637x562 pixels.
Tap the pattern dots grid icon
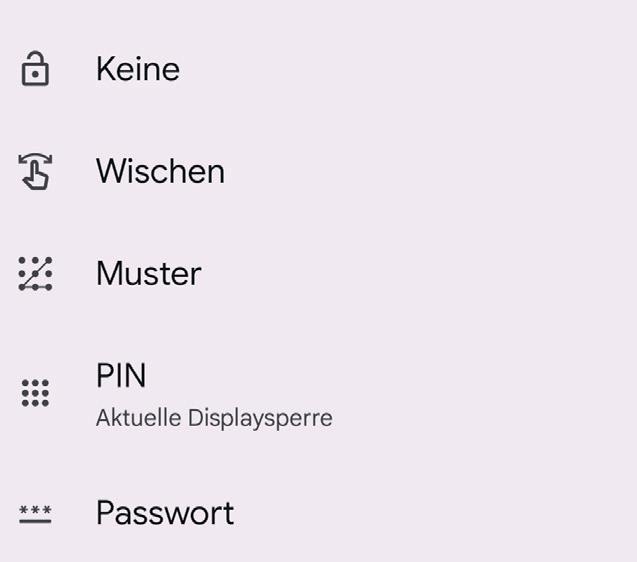pos(35,274)
